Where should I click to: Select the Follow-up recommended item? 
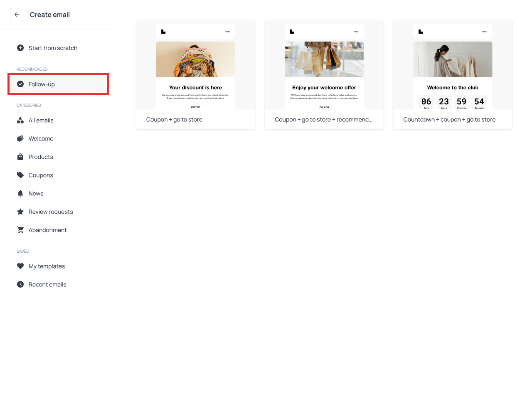coord(42,84)
